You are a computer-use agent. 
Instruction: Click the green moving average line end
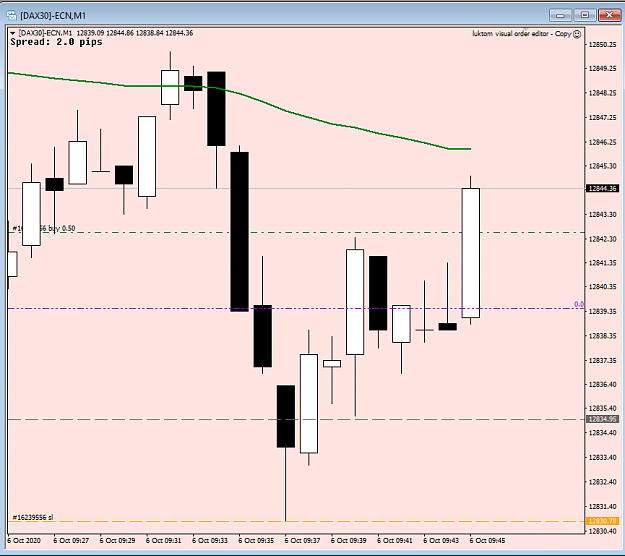[x=469, y=149]
